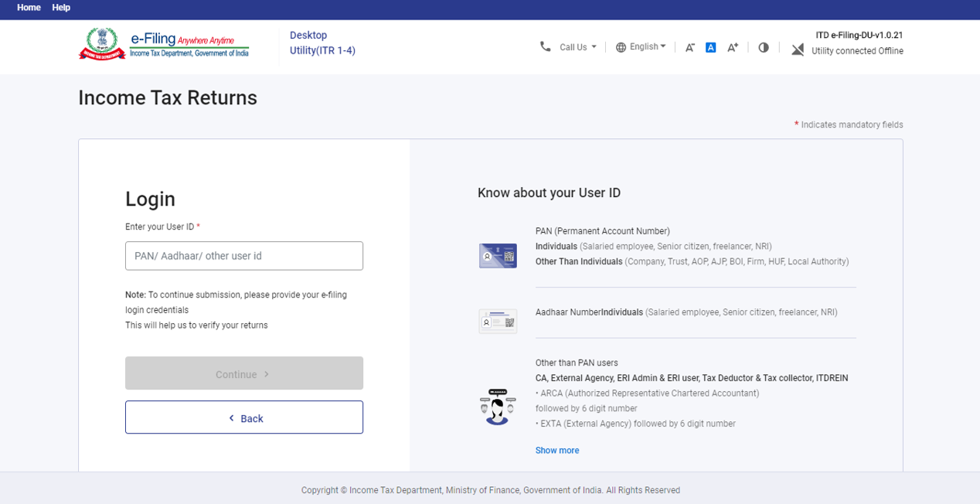Screen dimensions: 980x504
Task: Increase font size with the A+ icon
Action: (733, 47)
